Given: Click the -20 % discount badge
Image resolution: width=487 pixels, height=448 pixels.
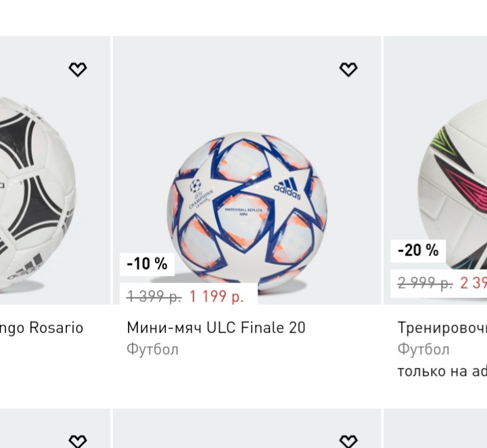Looking at the screenshot, I should [418, 250].
